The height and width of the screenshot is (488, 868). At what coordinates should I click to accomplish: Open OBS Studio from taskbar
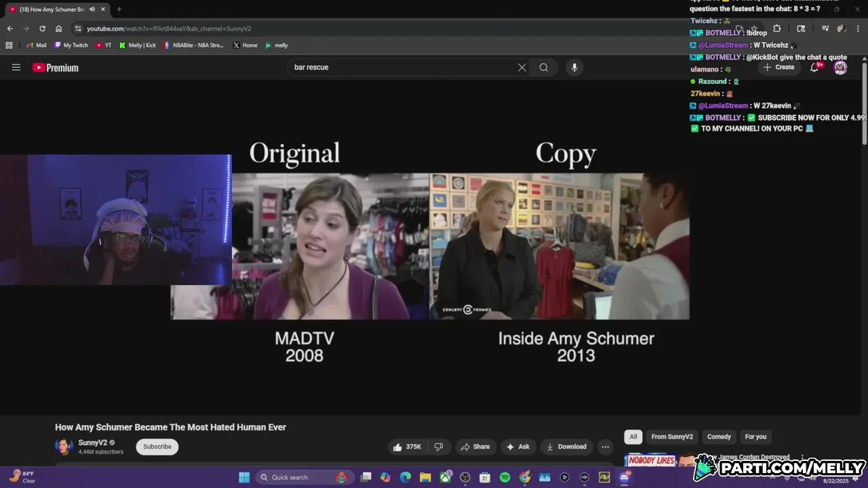pyautogui.click(x=465, y=477)
